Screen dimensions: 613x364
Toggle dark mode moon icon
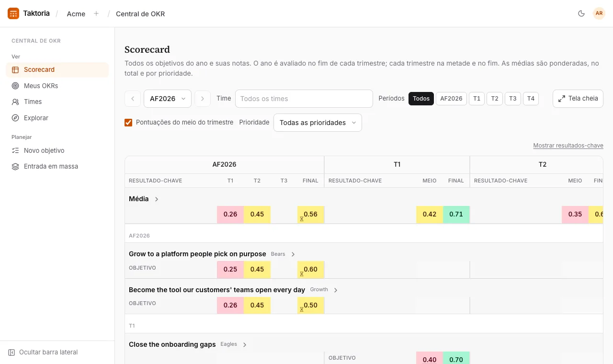click(581, 13)
